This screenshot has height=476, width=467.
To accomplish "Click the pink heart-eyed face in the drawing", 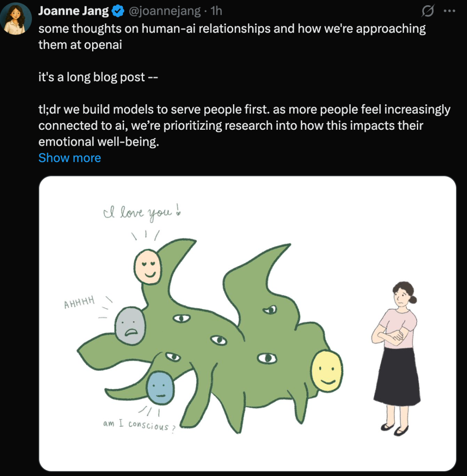I will coord(148,268).
